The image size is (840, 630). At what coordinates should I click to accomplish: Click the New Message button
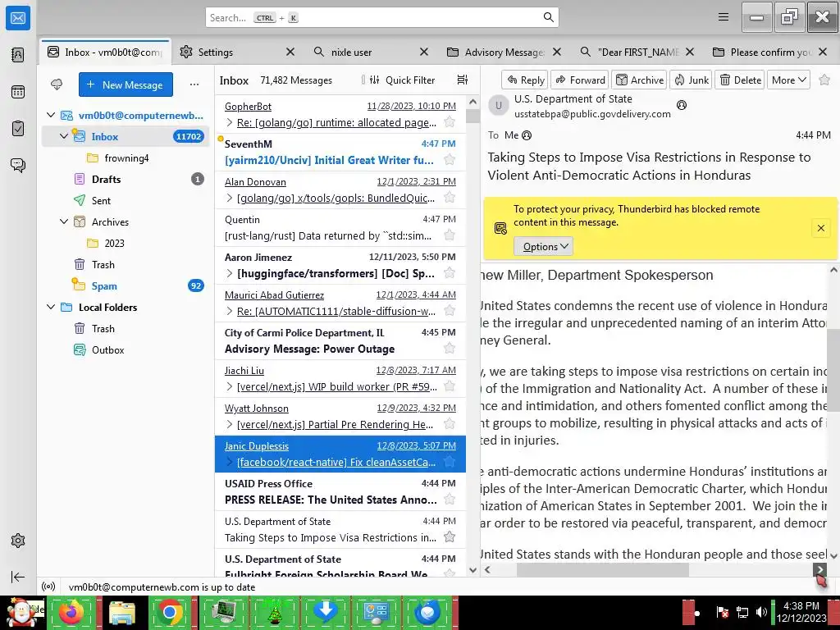click(x=126, y=84)
